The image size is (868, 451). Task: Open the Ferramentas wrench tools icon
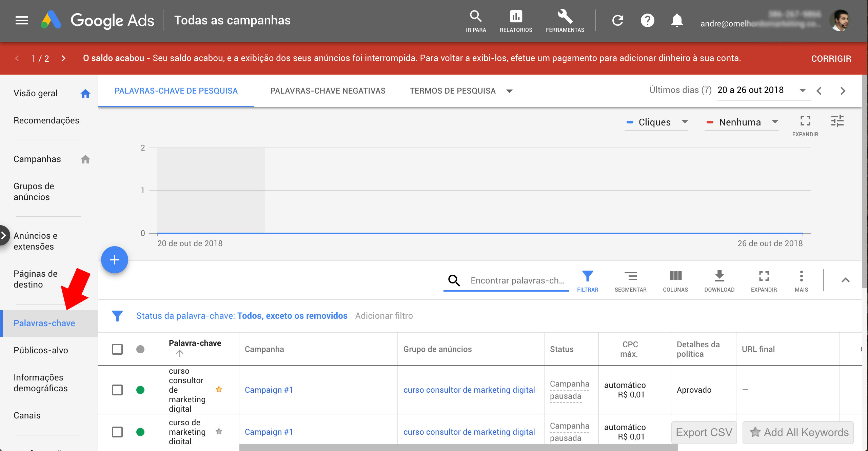565,20
